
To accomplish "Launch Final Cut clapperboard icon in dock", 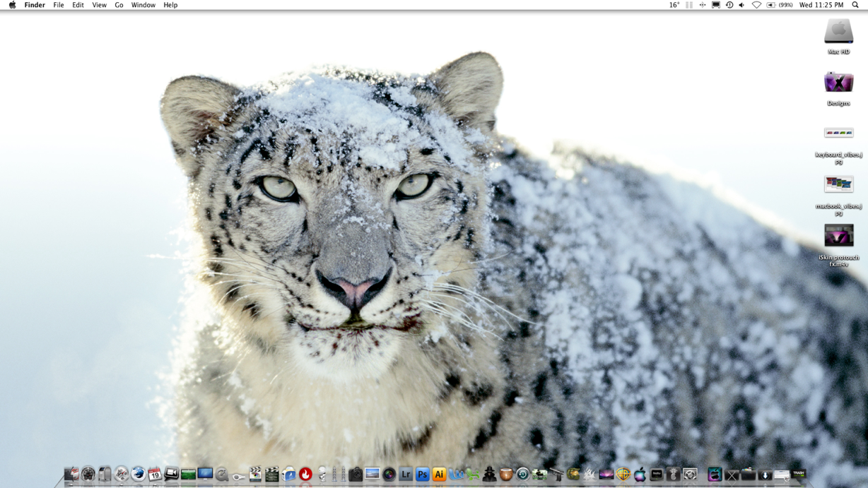I will click(x=255, y=474).
